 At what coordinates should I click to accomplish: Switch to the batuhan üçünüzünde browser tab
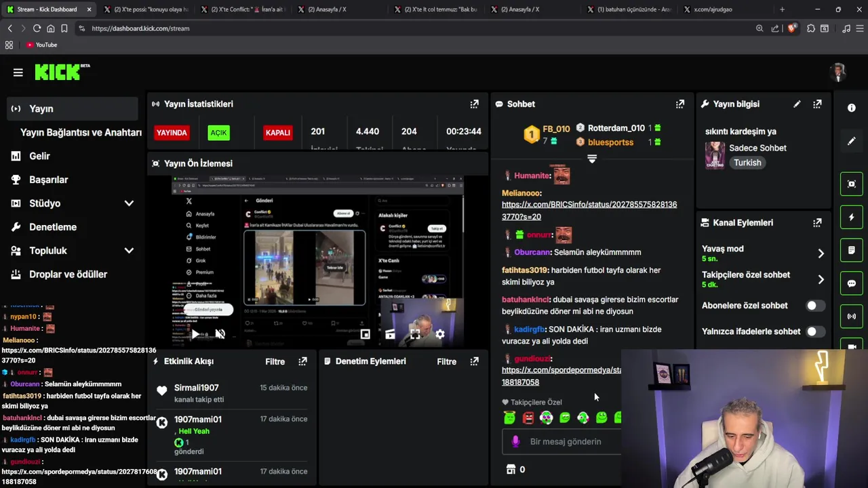pyautogui.click(x=629, y=9)
